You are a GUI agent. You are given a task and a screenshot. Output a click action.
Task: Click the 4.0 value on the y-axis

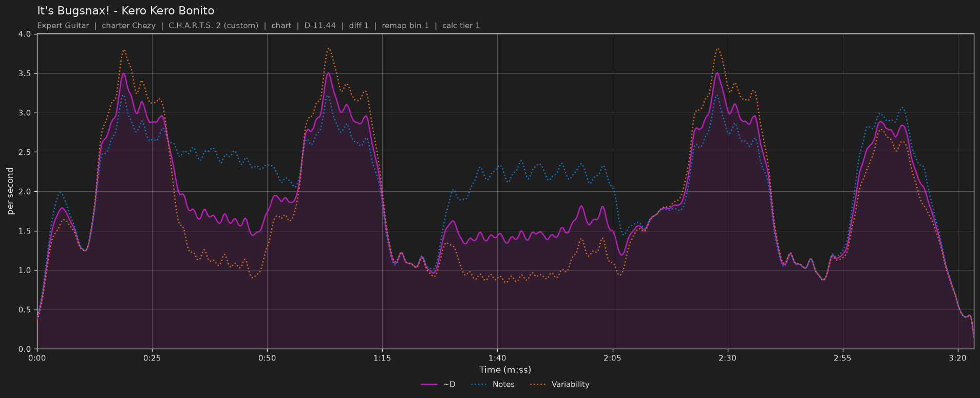point(25,34)
